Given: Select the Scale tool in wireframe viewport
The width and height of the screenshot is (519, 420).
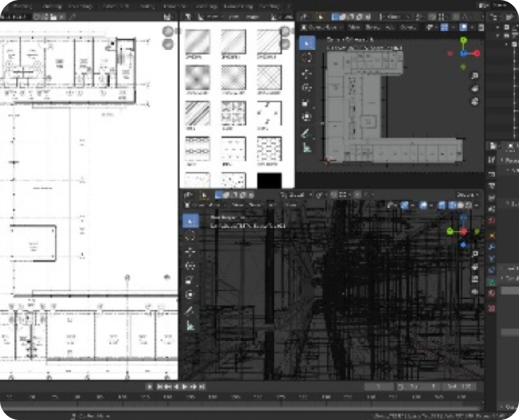Looking at the screenshot, I should click(x=190, y=280).
